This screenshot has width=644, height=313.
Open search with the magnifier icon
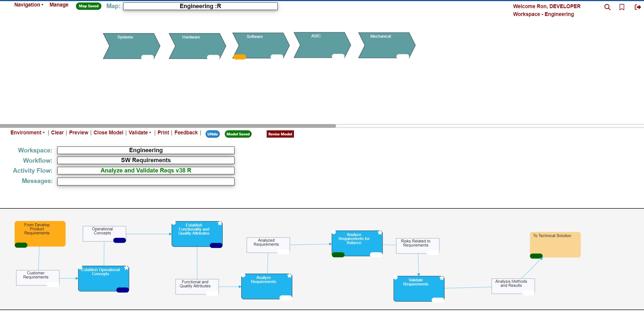608,7
